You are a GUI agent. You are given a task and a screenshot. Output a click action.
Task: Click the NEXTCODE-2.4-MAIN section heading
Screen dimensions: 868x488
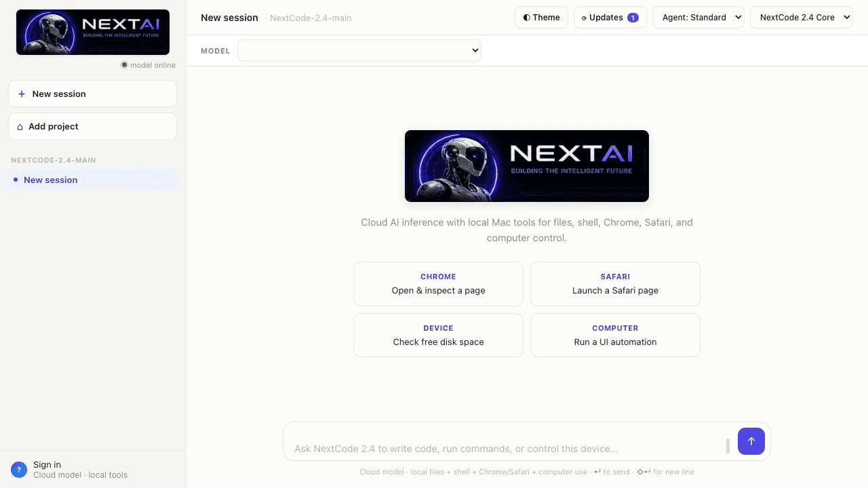pyautogui.click(x=54, y=161)
